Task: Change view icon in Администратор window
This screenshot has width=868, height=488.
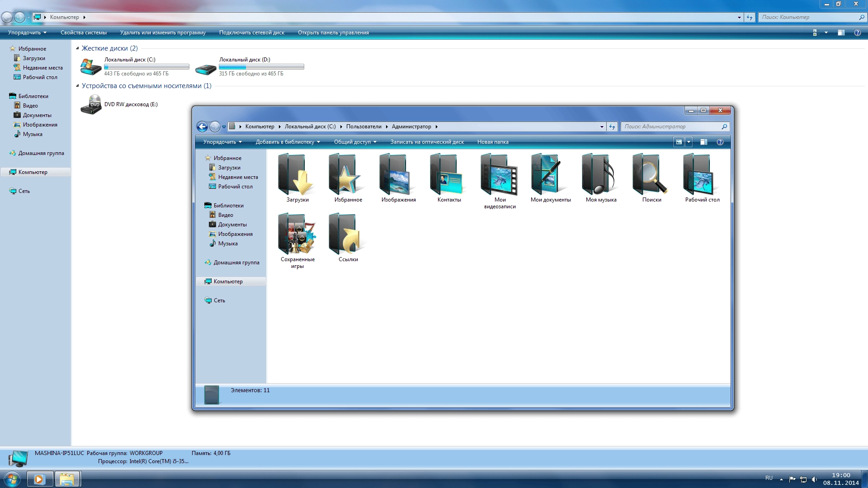Action: click(x=679, y=142)
